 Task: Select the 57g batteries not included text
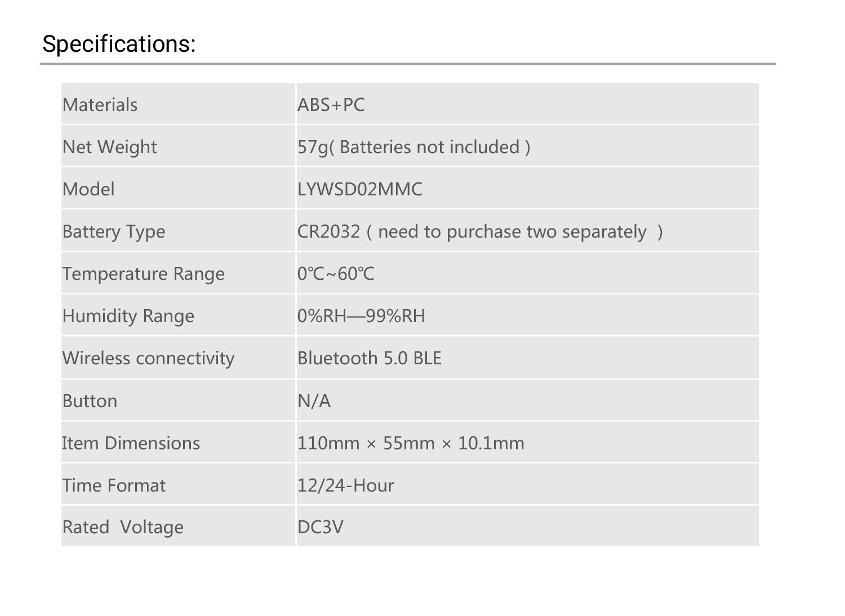pos(414,147)
